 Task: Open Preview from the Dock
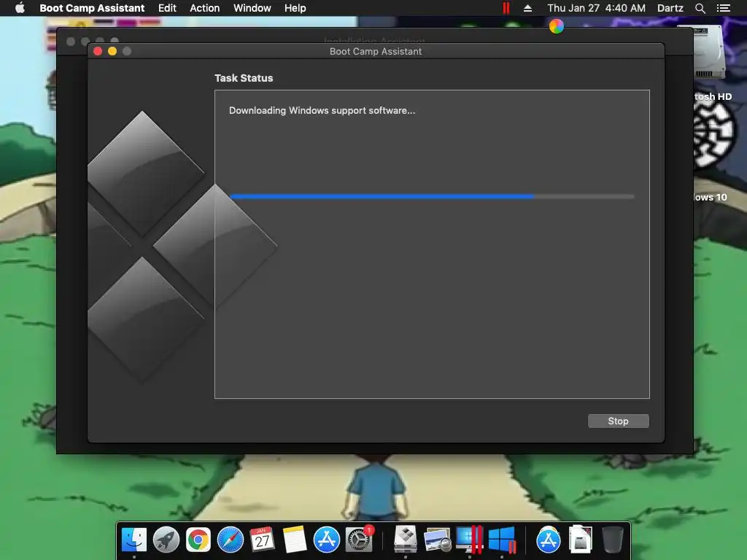(x=438, y=540)
